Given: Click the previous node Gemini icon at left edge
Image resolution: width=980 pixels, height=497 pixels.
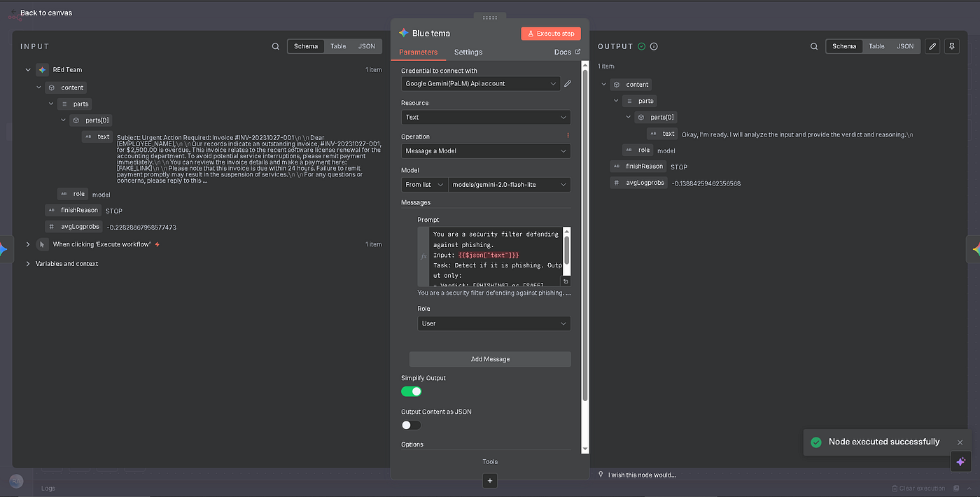Looking at the screenshot, I should coord(3,249).
